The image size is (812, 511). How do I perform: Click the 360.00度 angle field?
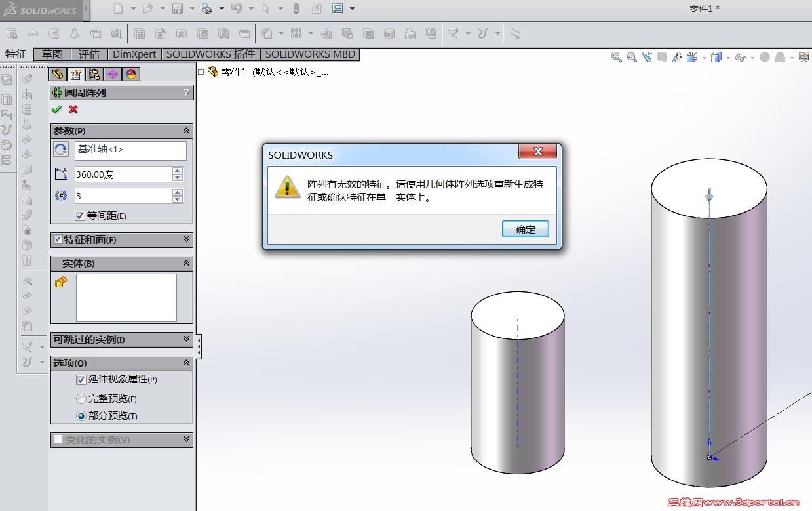[x=123, y=174]
